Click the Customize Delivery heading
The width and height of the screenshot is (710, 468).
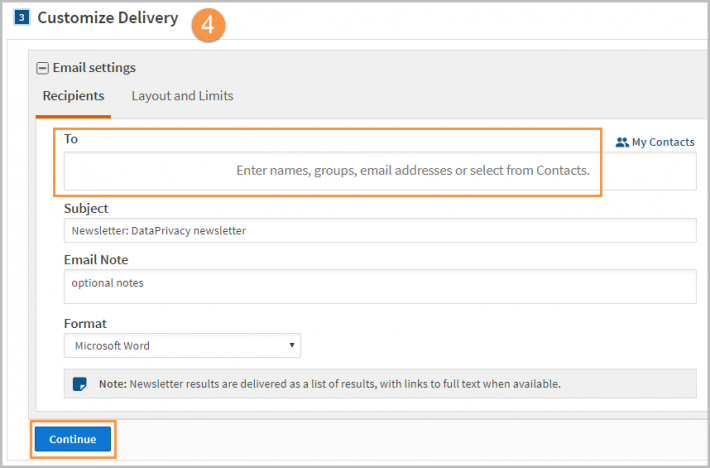pos(108,18)
